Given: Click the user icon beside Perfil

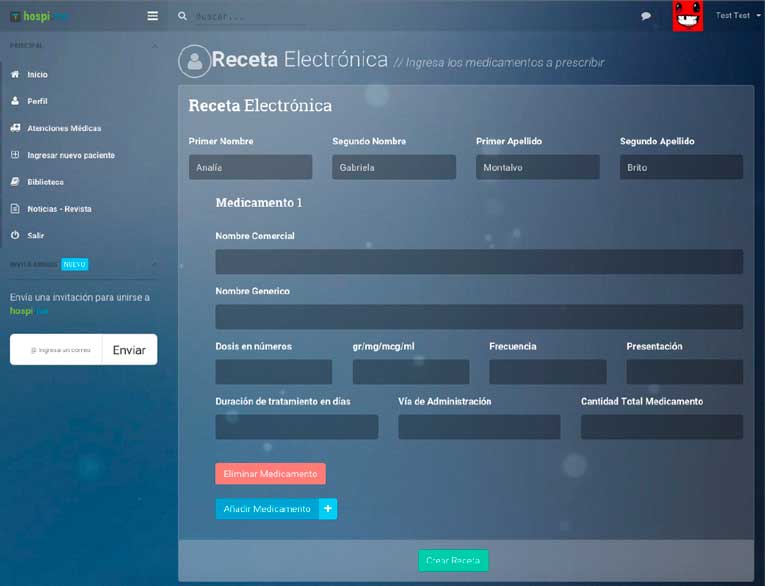Looking at the screenshot, I should 15,101.
